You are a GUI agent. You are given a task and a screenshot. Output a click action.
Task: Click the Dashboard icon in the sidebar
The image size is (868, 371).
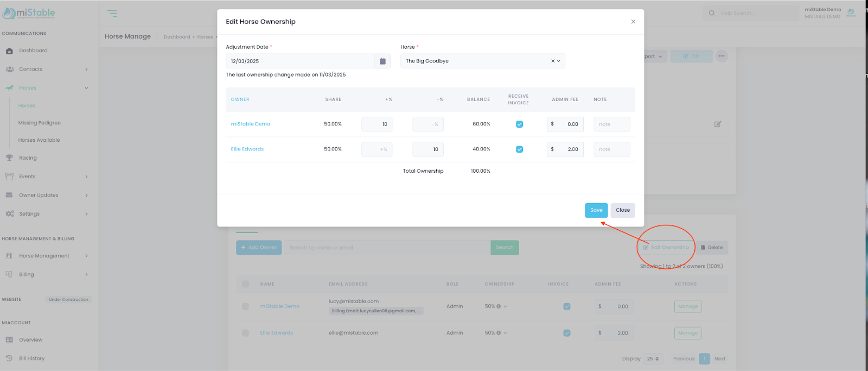9,51
